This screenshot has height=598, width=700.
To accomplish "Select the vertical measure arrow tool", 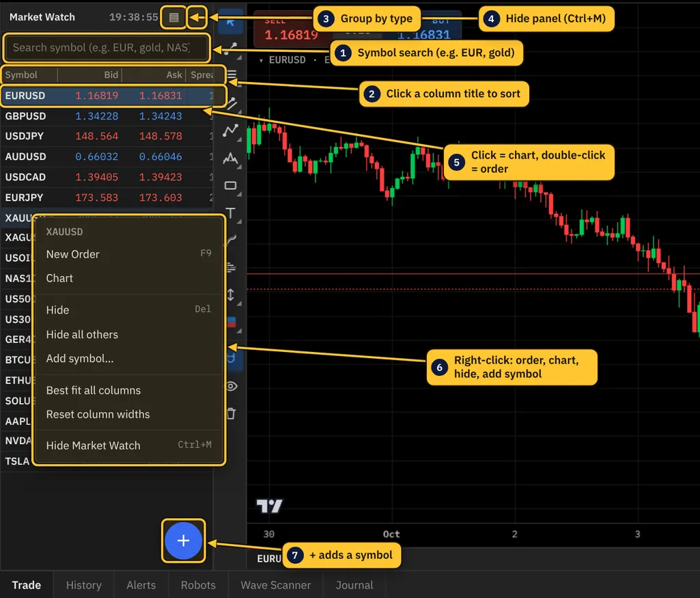I will pos(231,295).
